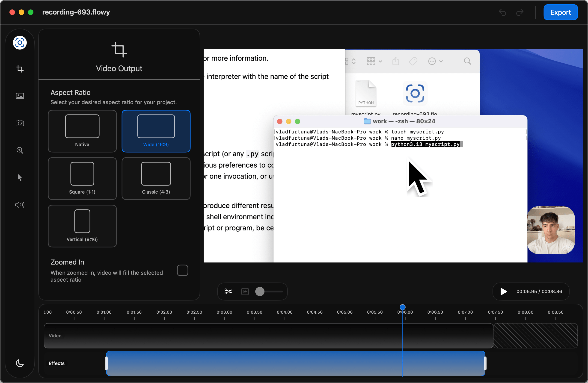Adjust the timeline zoom slider

pos(260,291)
